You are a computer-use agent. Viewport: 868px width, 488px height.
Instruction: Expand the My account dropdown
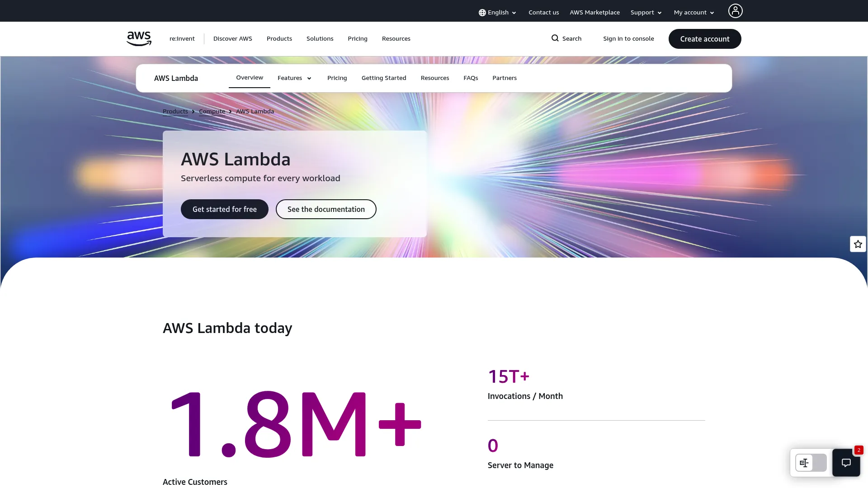point(694,13)
